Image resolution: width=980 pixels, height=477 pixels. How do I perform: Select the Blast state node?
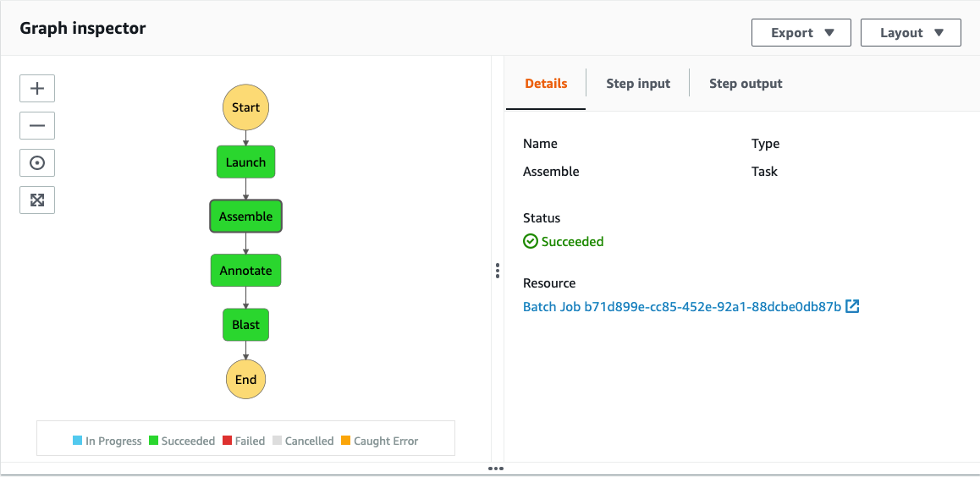245,325
